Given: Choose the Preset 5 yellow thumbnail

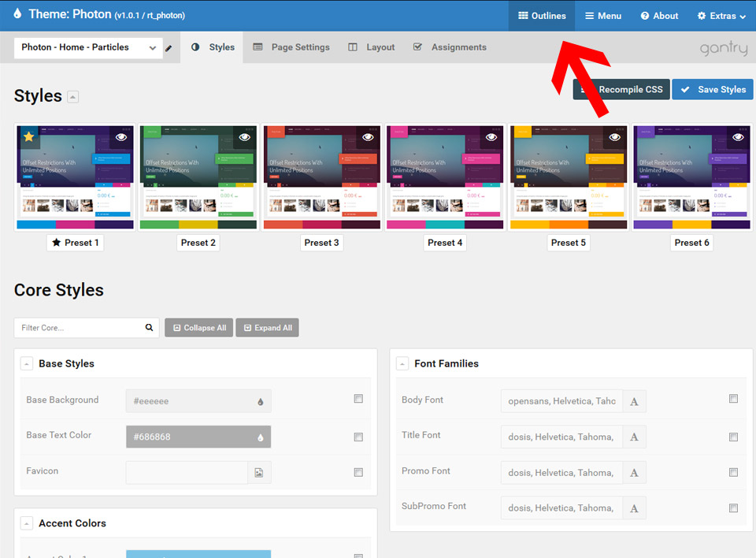Looking at the screenshot, I should [569, 177].
